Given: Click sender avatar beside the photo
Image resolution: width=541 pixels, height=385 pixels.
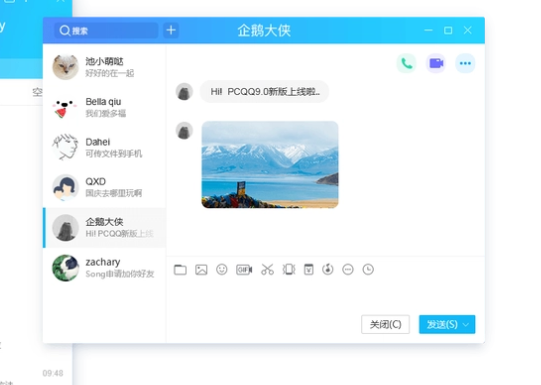Looking at the screenshot, I should (184, 131).
